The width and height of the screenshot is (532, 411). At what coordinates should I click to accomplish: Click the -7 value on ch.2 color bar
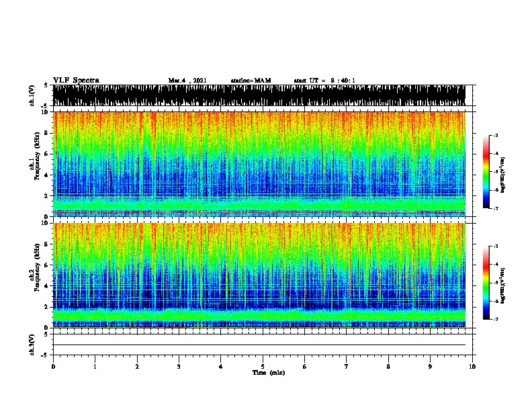click(495, 319)
